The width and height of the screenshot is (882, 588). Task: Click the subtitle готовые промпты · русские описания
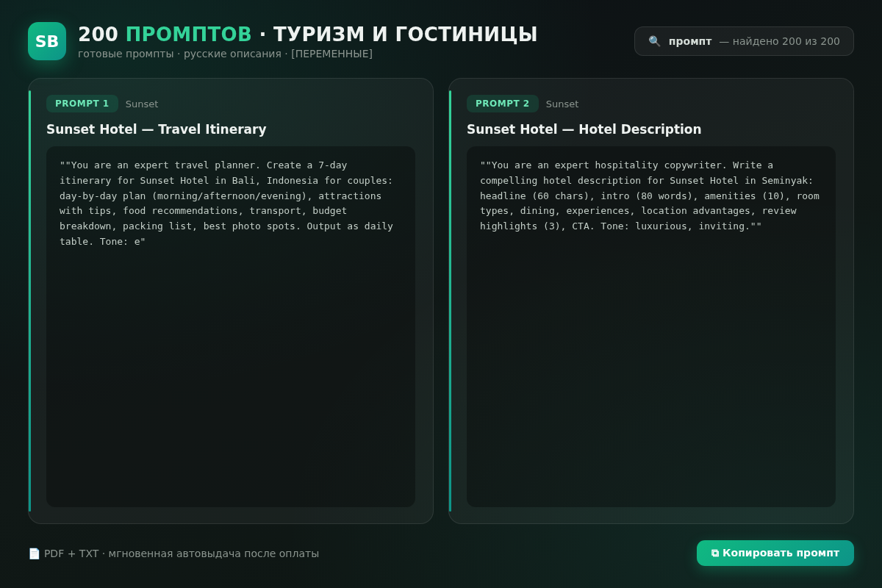(180, 54)
